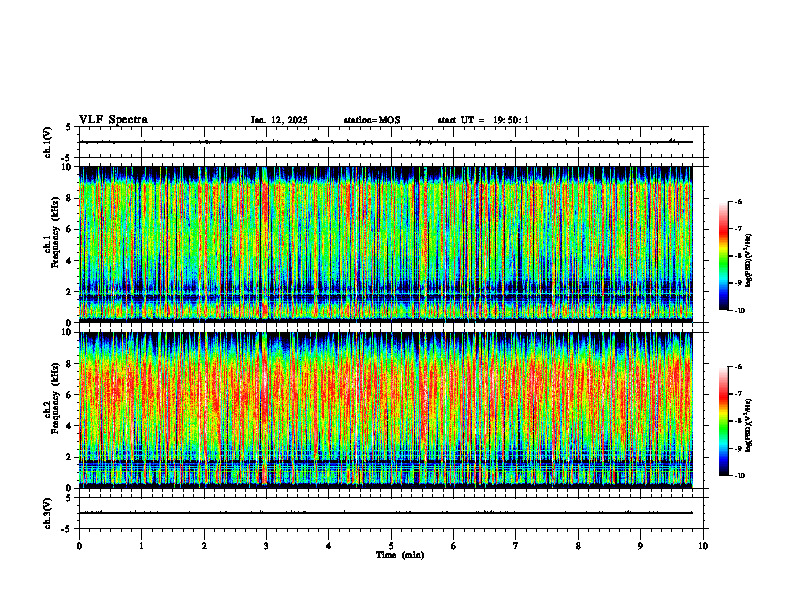Click the "station=MOS" header label

[x=372, y=120]
